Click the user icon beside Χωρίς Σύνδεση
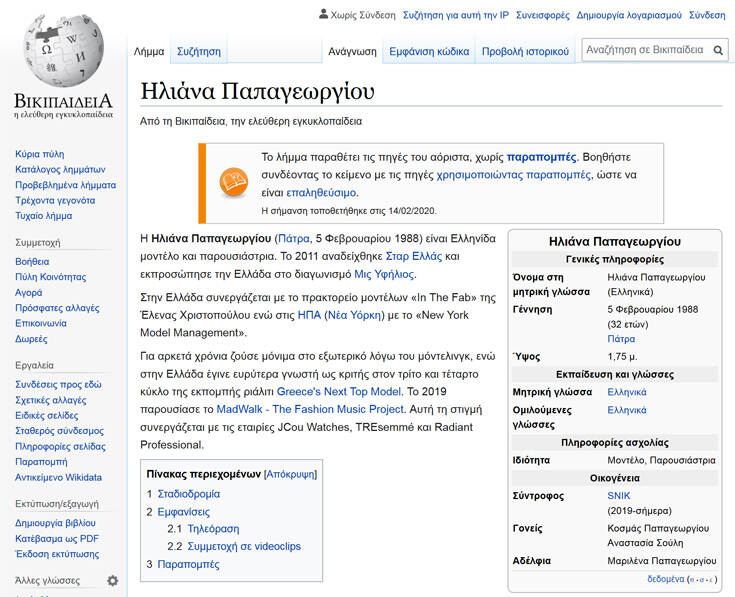 pyautogui.click(x=323, y=14)
